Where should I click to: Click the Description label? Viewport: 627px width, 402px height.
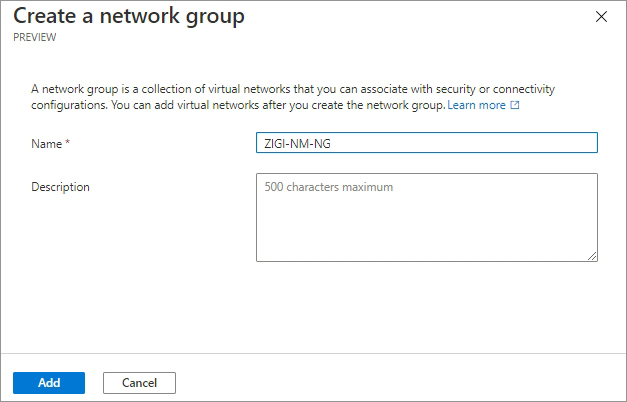point(60,187)
